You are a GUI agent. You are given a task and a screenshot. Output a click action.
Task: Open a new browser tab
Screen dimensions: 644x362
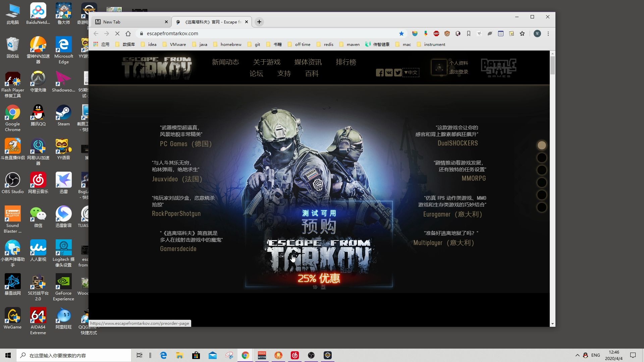click(x=259, y=22)
